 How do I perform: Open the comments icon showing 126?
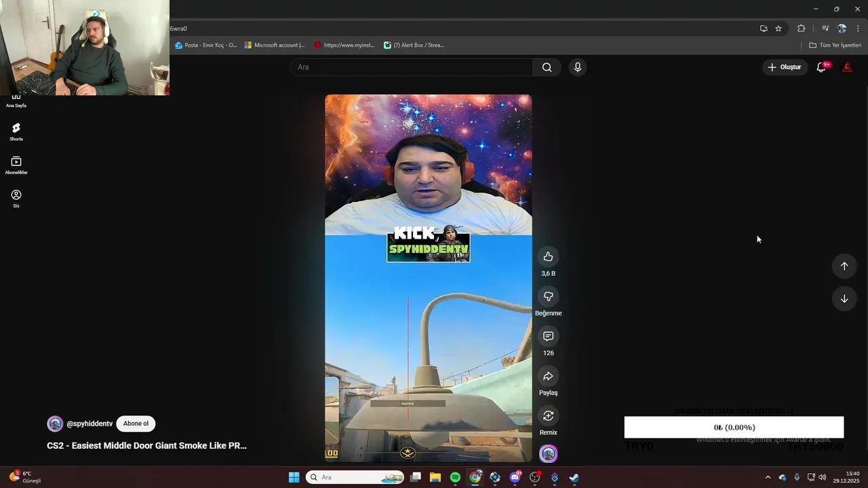(548, 336)
